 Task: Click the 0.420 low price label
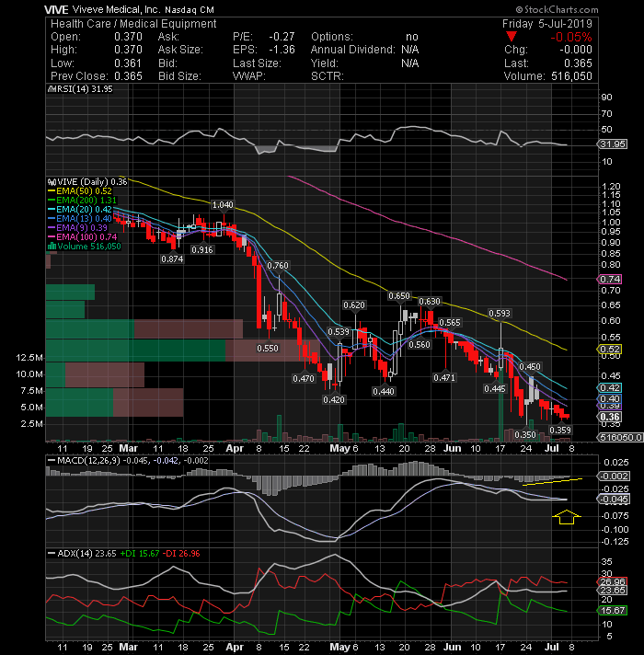334,400
